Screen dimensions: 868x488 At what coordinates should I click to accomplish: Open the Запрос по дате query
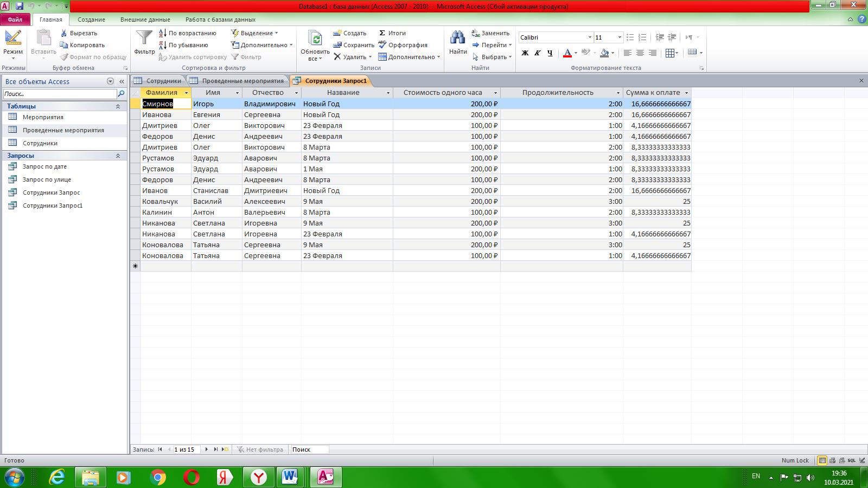(x=44, y=166)
